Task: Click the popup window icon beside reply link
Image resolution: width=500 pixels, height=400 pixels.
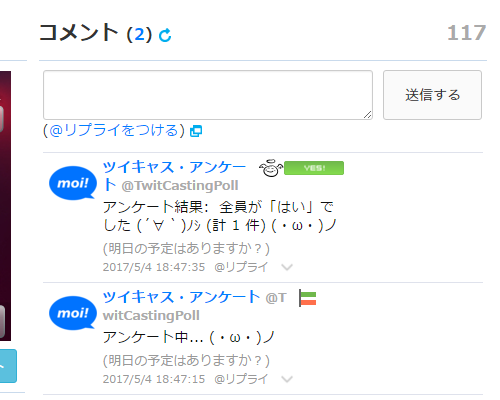Action: (196, 131)
